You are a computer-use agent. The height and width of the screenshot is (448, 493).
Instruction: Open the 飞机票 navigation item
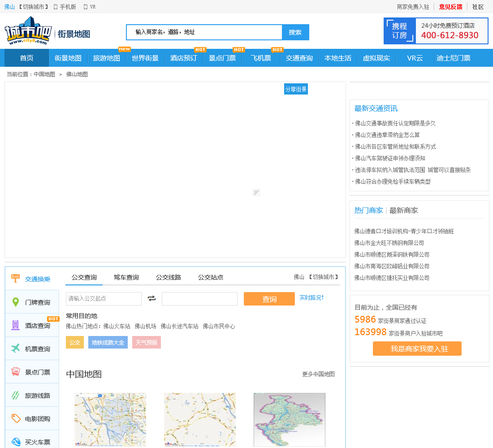tap(261, 58)
